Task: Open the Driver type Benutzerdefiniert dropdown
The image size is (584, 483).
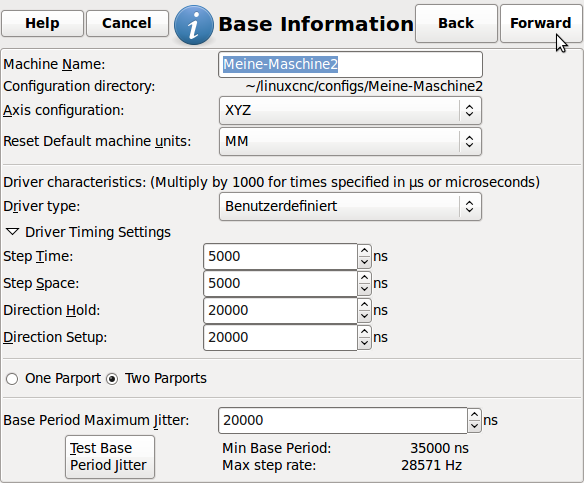Action: pos(350,206)
